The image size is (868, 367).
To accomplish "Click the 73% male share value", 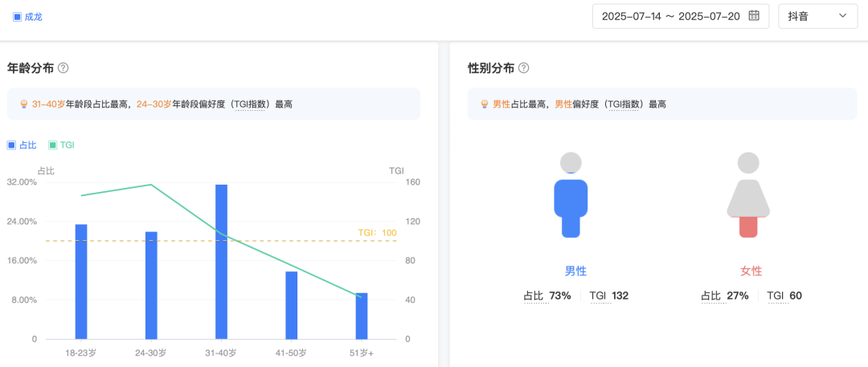I will point(559,296).
